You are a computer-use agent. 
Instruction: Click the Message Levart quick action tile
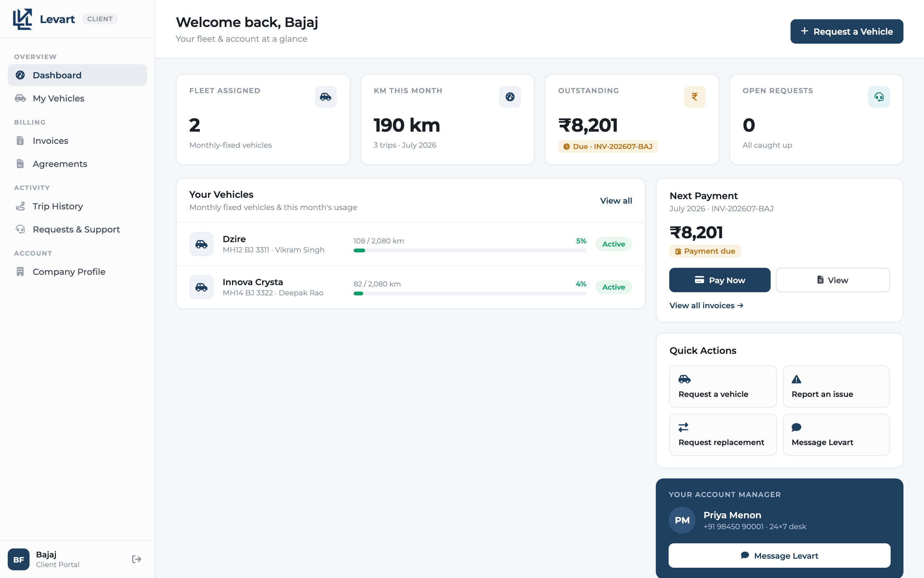[836, 435]
